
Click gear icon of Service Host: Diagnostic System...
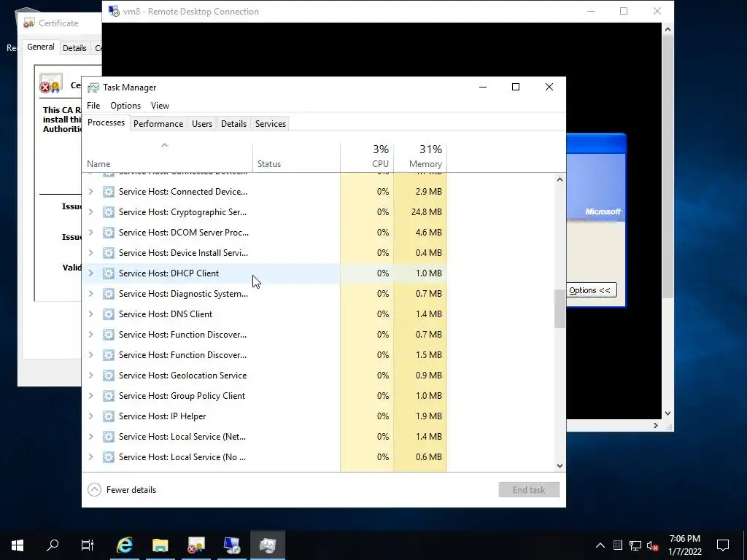click(109, 294)
